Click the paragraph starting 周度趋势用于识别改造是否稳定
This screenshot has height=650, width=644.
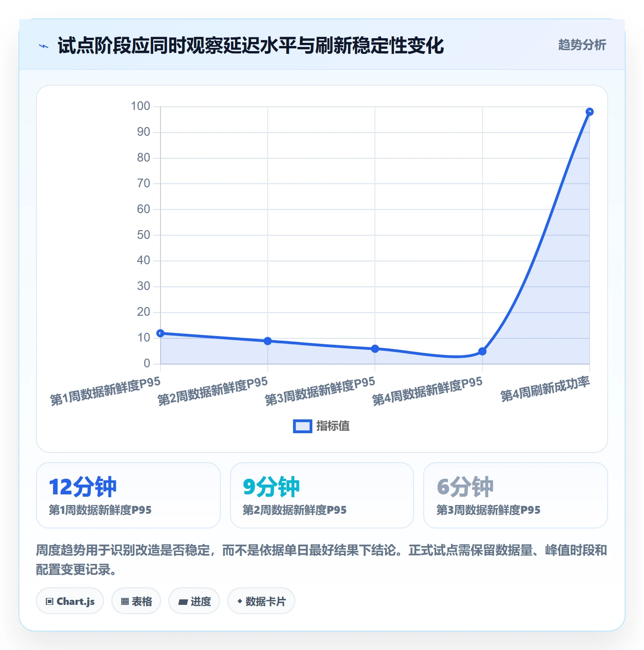click(x=322, y=560)
